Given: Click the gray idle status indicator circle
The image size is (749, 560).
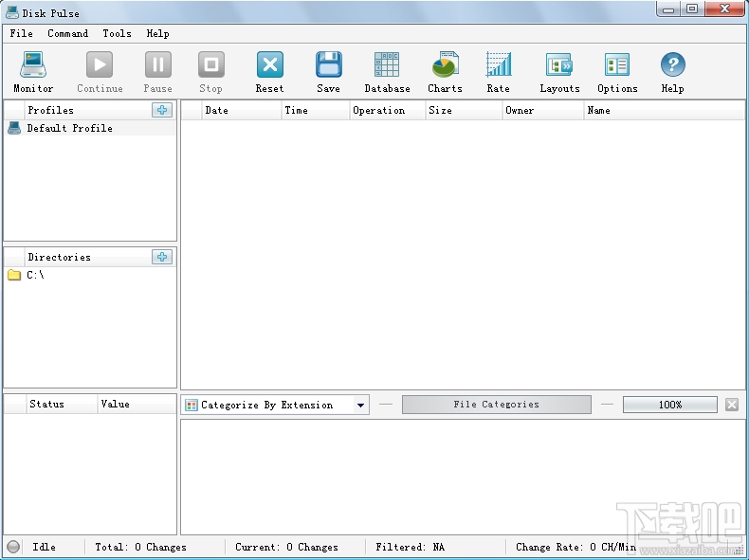Looking at the screenshot, I should (13, 547).
